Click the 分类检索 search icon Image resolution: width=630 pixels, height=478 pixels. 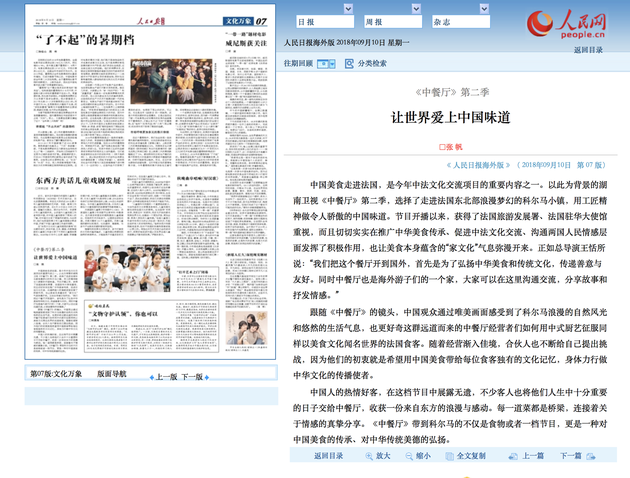[349, 63]
